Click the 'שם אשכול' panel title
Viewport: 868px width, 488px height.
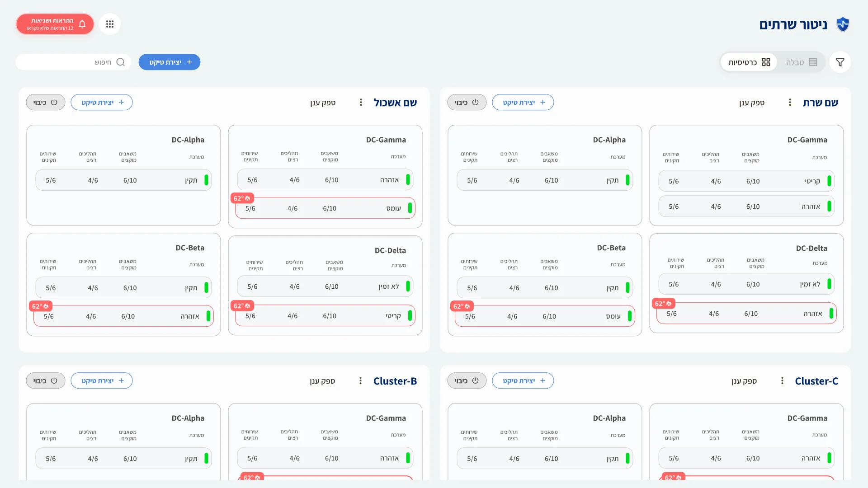pyautogui.click(x=395, y=103)
